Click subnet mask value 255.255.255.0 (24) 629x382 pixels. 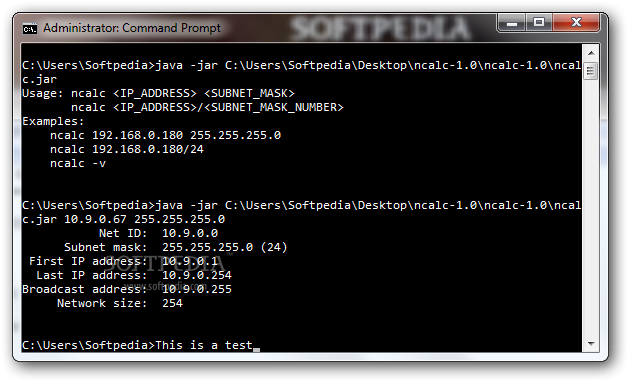tap(225, 247)
